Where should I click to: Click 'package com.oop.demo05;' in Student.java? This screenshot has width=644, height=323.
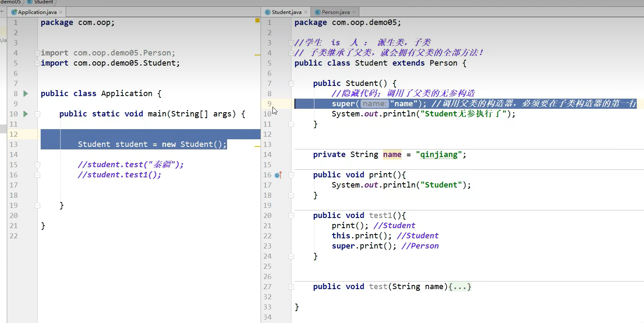[348, 22]
